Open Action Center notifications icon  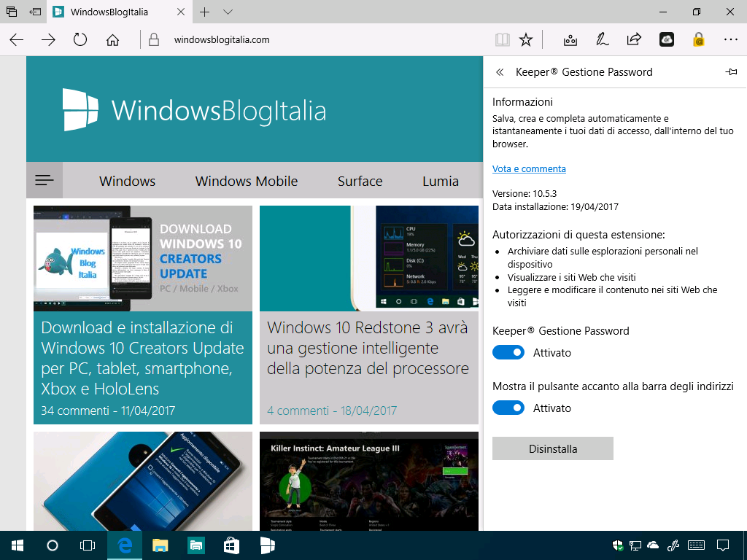(x=723, y=545)
